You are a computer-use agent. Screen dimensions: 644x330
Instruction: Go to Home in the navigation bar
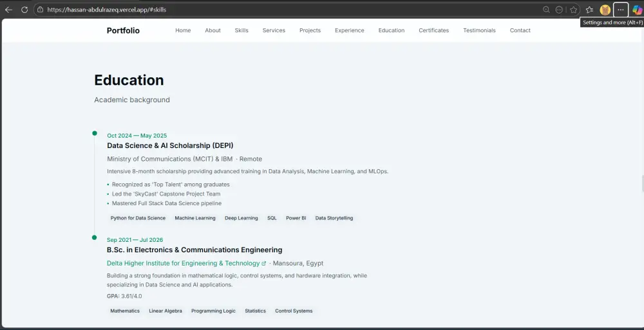183,30
